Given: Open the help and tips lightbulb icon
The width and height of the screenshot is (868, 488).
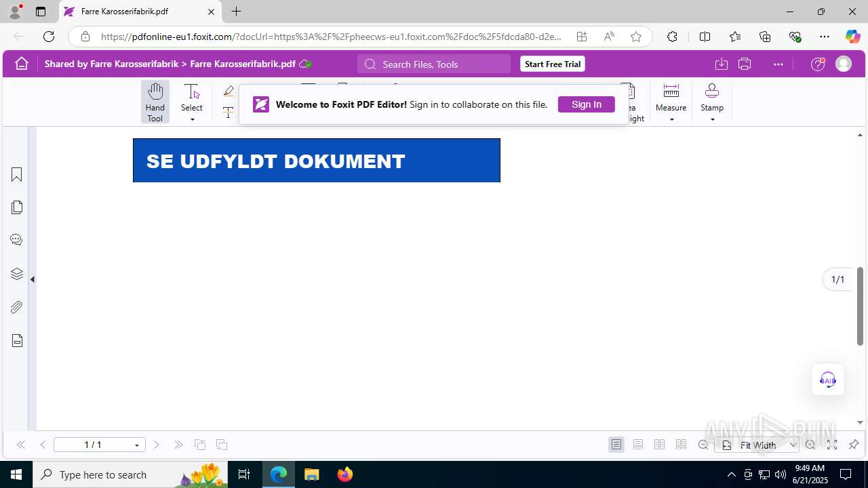Looking at the screenshot, I should [818, 64].
